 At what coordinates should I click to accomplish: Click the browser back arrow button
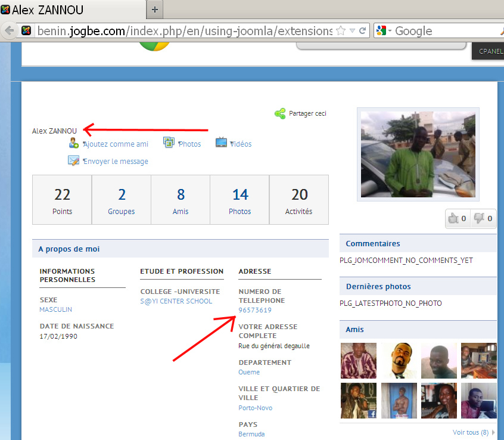(x=10, y=31)
